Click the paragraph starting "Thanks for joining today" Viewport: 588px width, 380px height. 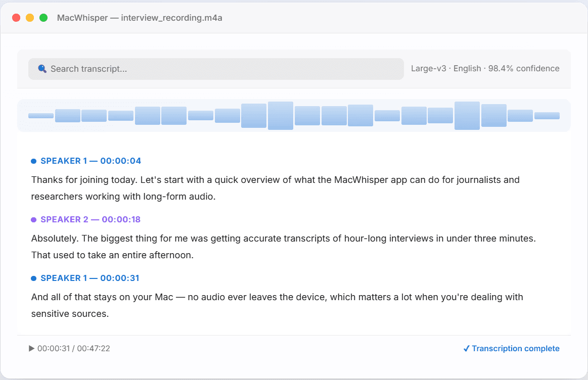275,188
